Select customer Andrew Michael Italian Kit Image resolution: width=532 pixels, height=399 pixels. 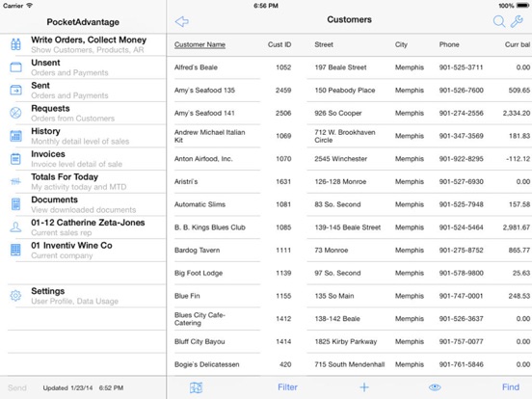click(350, 136)
